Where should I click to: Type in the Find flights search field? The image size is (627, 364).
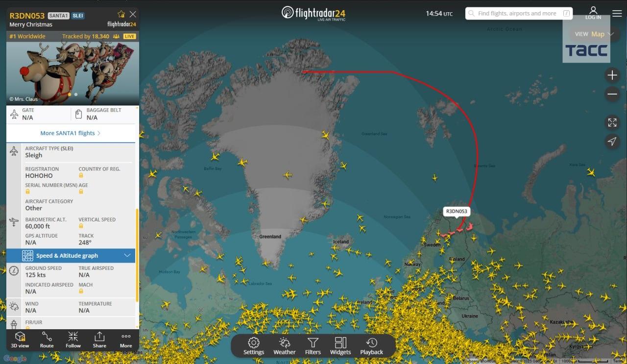[517, 13]
